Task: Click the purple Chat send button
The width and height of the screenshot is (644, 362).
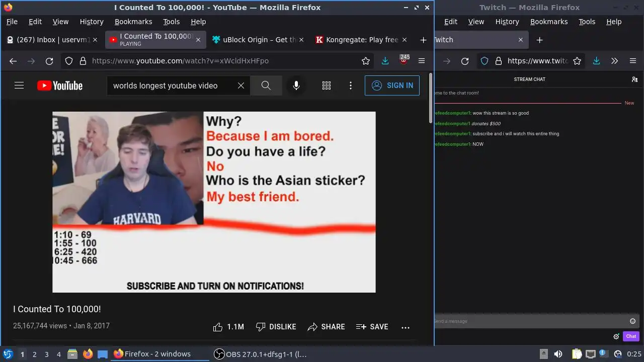Action: (631, 336)
